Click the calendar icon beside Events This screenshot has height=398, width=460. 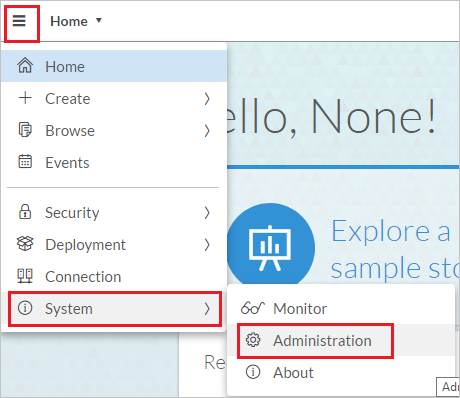tap(25, 161)
